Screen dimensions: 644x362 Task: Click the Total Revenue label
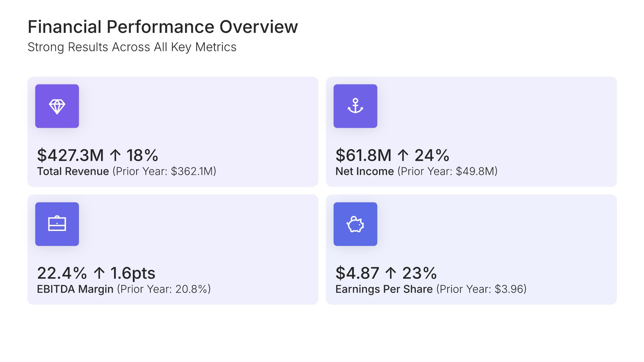[x=73, y=171]
